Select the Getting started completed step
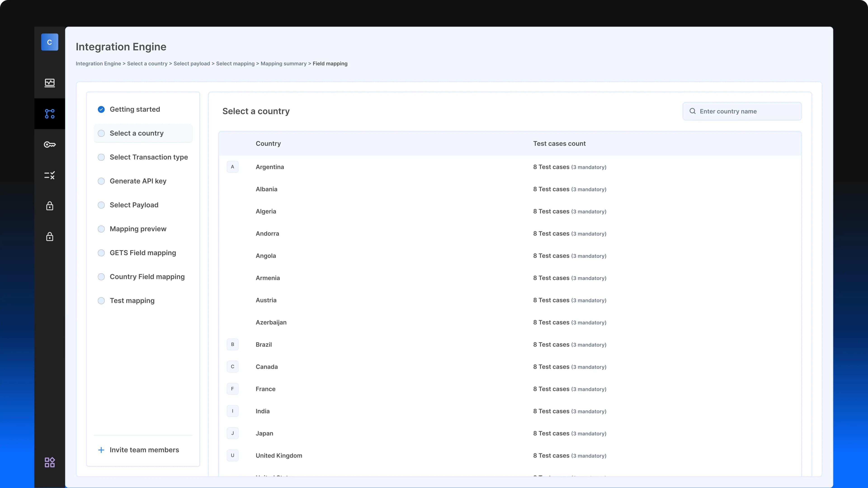Screen dimensions: 868x488 click(135, 109)
